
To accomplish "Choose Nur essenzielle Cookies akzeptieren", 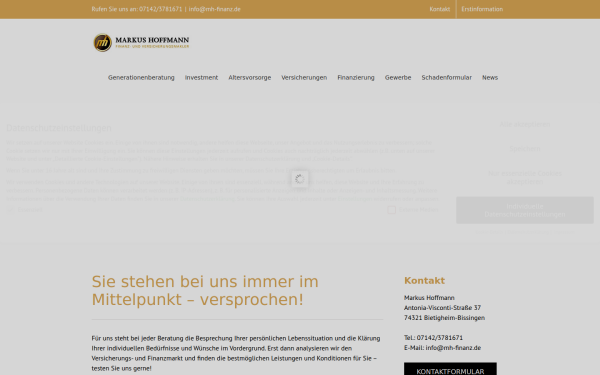I will click(525, 178).
